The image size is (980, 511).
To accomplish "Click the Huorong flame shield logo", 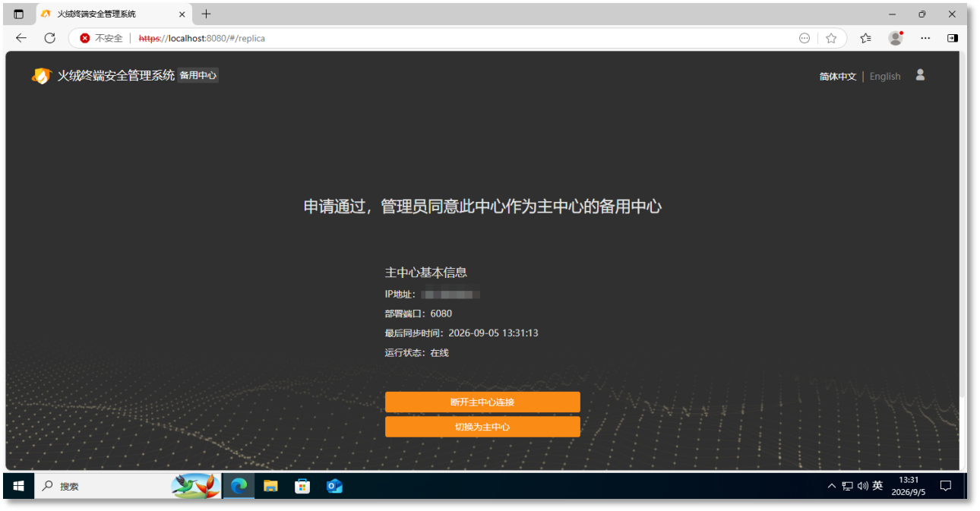I will tap(41, 76).
